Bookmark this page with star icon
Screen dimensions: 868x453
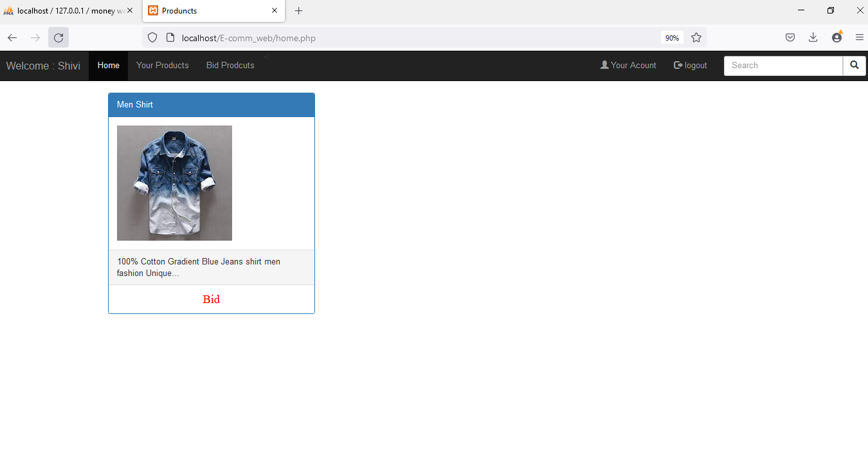tap(696, 38)
